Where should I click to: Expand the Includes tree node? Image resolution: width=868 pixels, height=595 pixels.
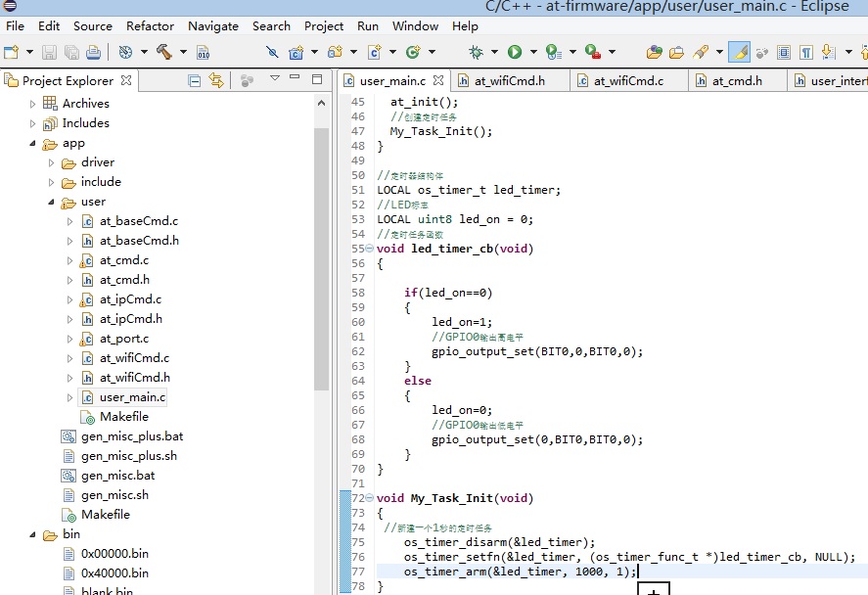pos(32,123)
